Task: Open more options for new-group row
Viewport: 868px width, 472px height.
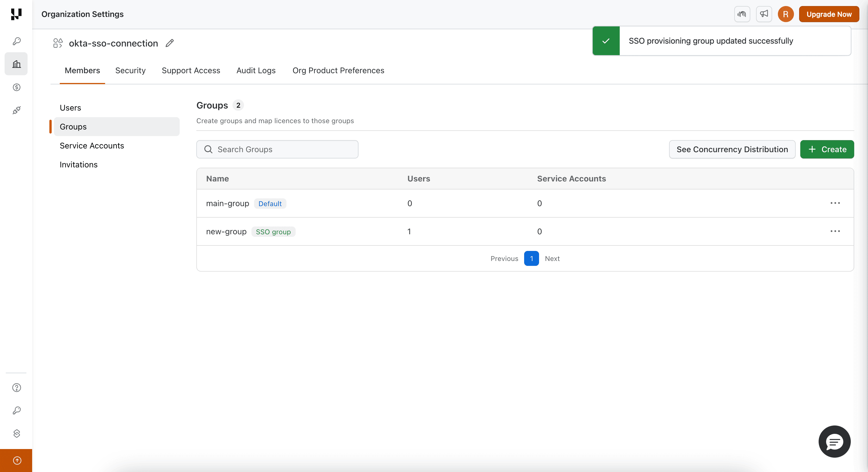Action: pos(835,231)
